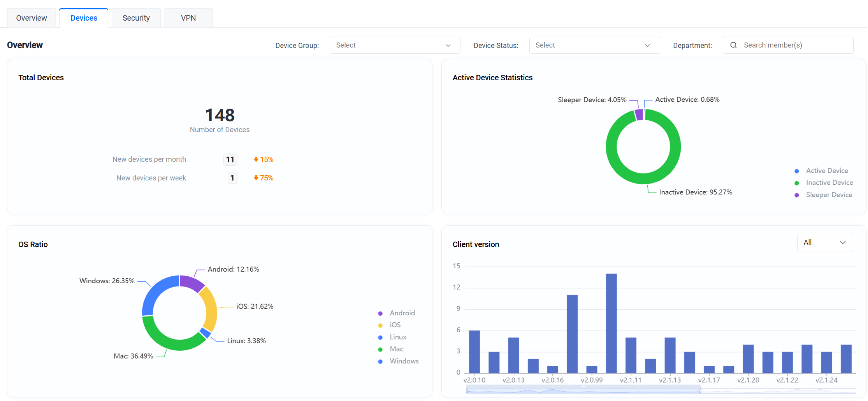Click the 'Mac: 36.49%' chart label
The height and width of the screenshot is (401, 868).
pyautogui.click(x=134, y=356)
